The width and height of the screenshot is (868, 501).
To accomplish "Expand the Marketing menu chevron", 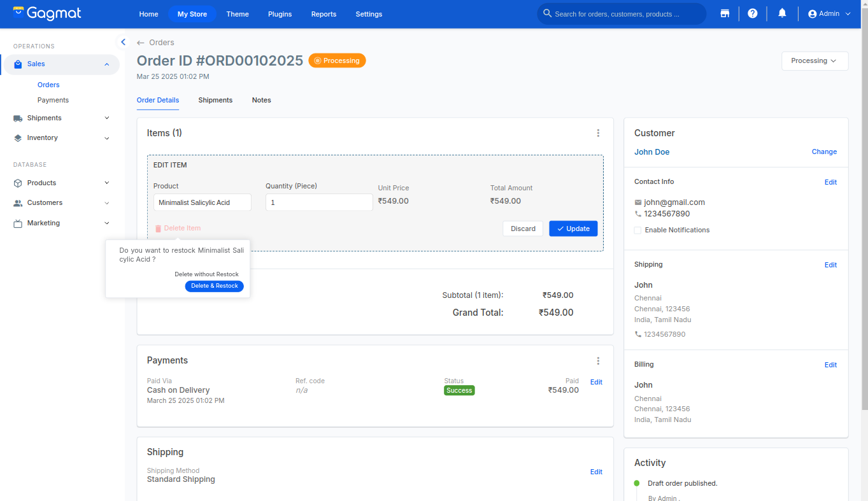I will coord(107,223).
